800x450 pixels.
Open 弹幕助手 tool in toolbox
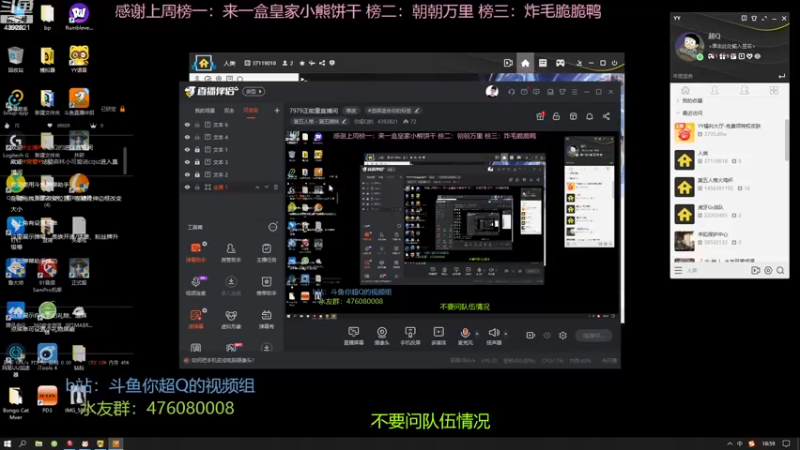pos(196,252)
